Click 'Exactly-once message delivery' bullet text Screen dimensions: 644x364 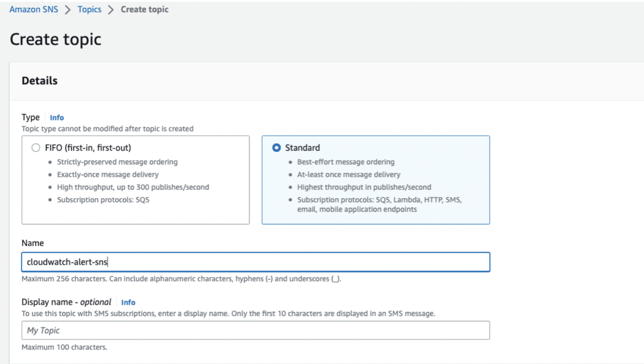pos(108,174)
